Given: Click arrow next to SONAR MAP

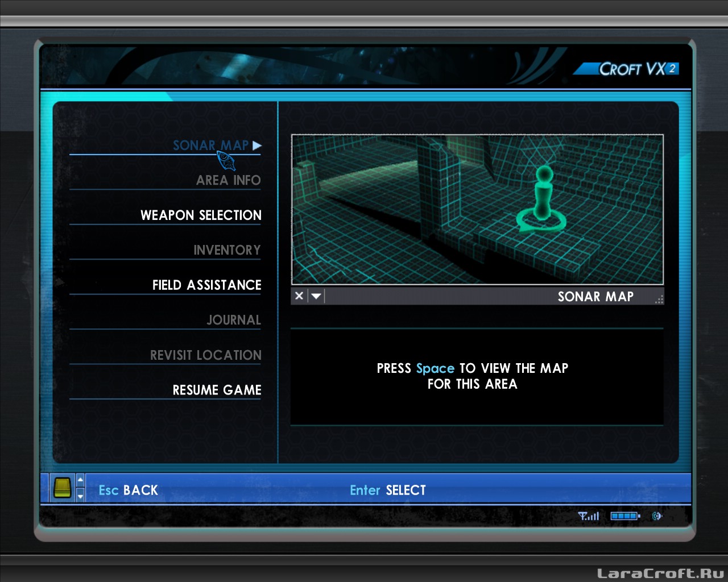Looking at the screenshot, I should coord(257,145).
